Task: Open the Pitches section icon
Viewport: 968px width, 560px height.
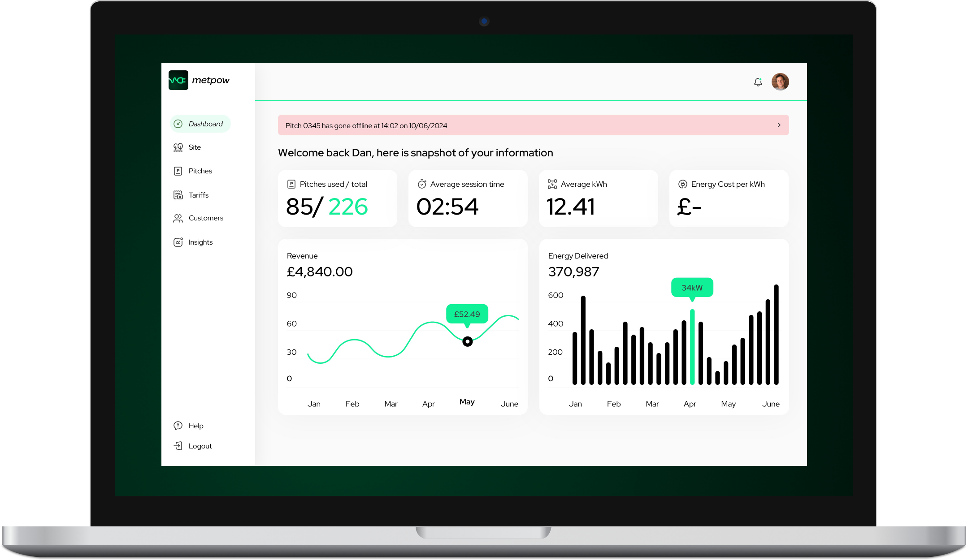Action: click(x=178, y=171)
